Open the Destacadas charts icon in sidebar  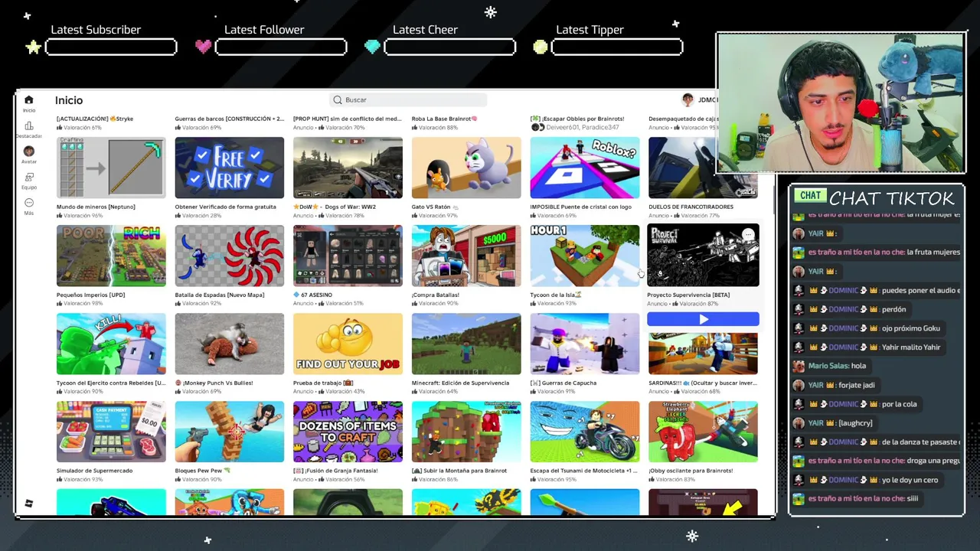(x=28, y=126)
